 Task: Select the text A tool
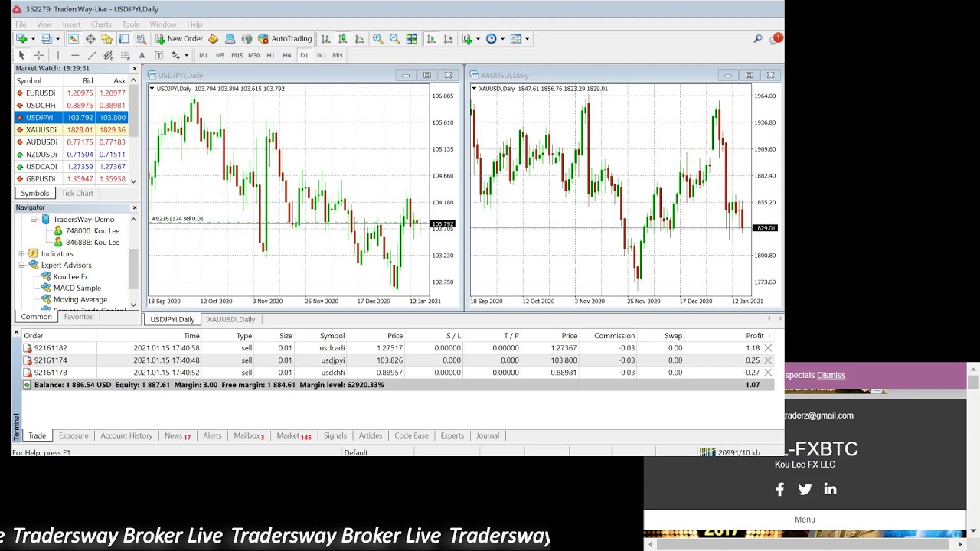[x=142, y=55]
